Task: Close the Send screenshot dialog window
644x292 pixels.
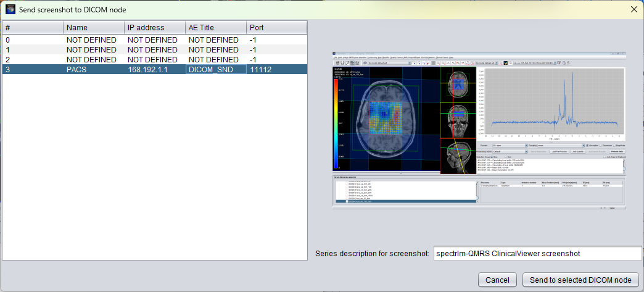Action: (634, 9)
